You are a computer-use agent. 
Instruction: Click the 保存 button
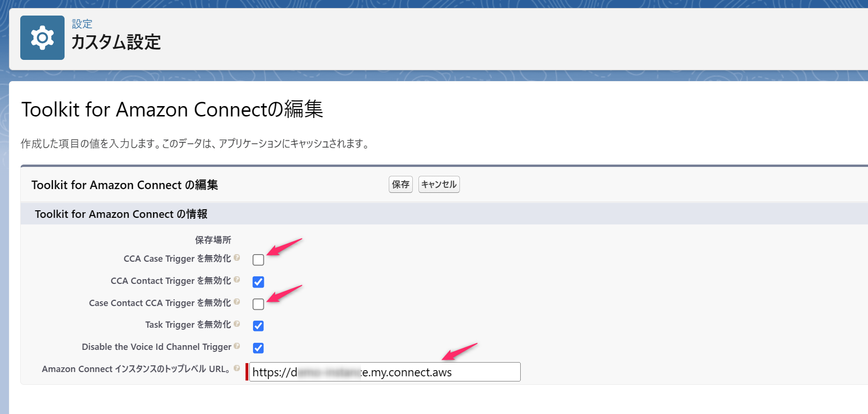pos(401,184)
